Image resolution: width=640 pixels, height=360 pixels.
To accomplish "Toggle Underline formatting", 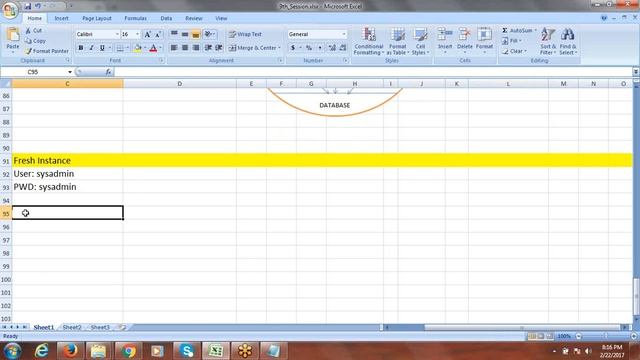I will (102, 48).
